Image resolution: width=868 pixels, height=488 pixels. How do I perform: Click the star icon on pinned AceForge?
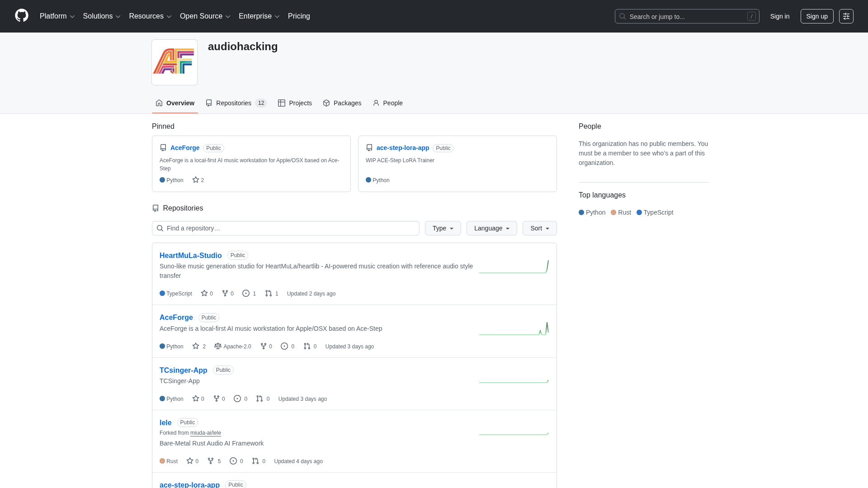pyautogui.click(x=196, y=180)
